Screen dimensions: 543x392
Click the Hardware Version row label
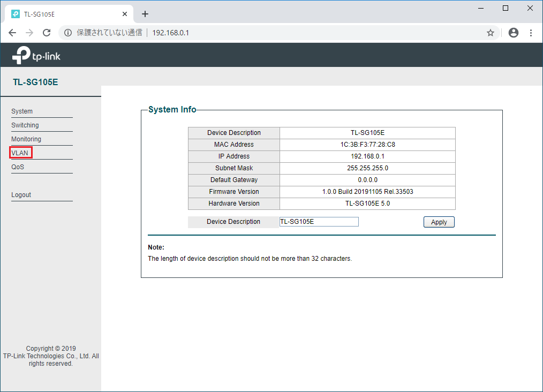[234, 203]
